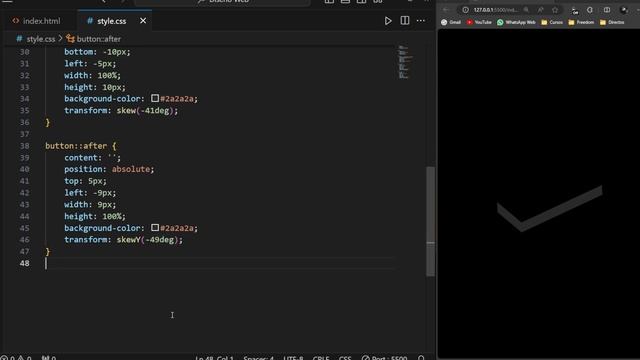Open the WhatsApp Web bookmark
This screenshot has height=360, width=640.
(x=516, y=22)
